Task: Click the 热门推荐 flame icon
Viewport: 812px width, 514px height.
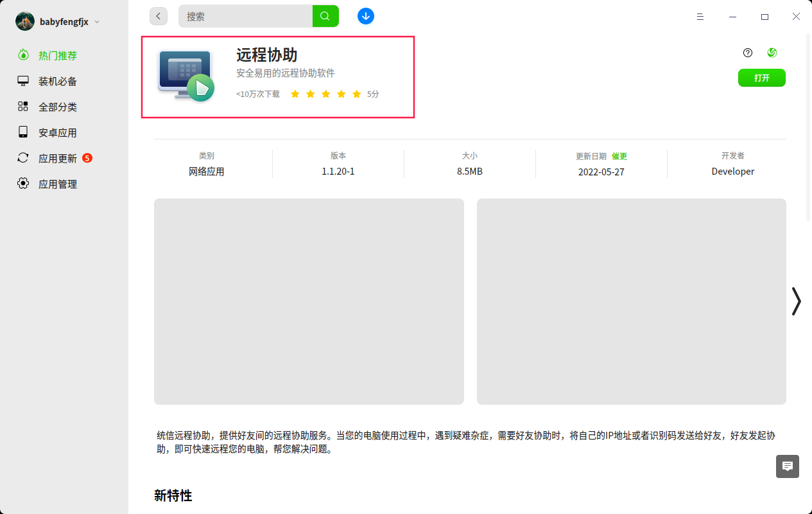Action: tap(23, 55)
